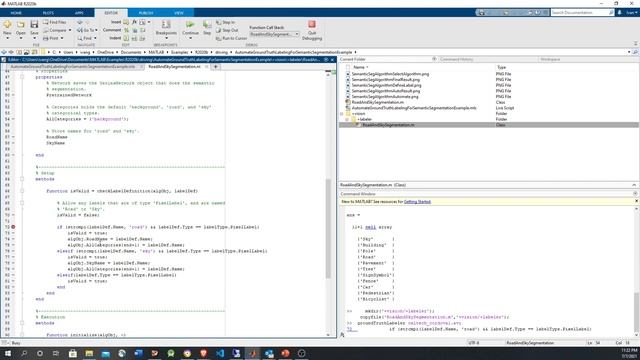The width and height of the screenshot is (640, 360).
Task: Click the Breakpoints icon
Action: 166,25
